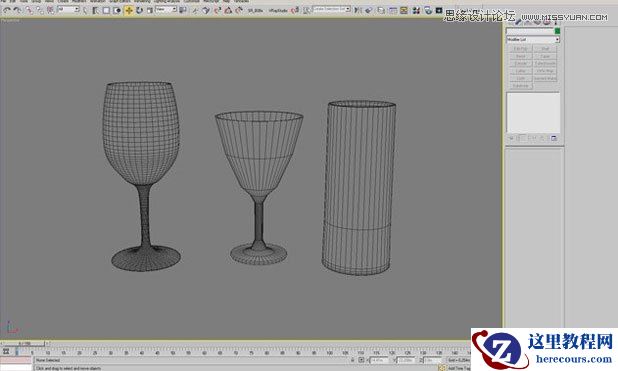Click the Taper modifier button
The height and width of the screenshot is (371, 618).
(x=545, y=56)
